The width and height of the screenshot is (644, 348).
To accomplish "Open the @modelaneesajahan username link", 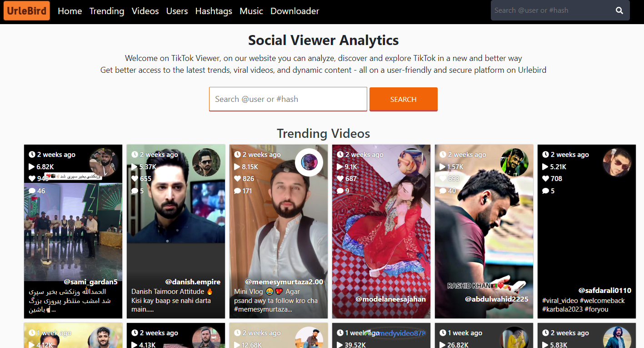I will click(391, 299).
